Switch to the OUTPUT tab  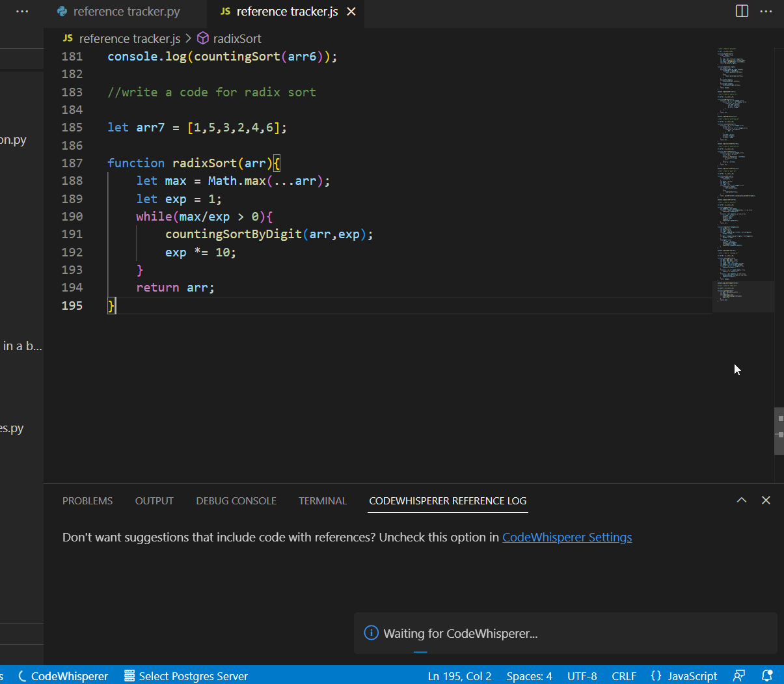(x=154, y=500)
